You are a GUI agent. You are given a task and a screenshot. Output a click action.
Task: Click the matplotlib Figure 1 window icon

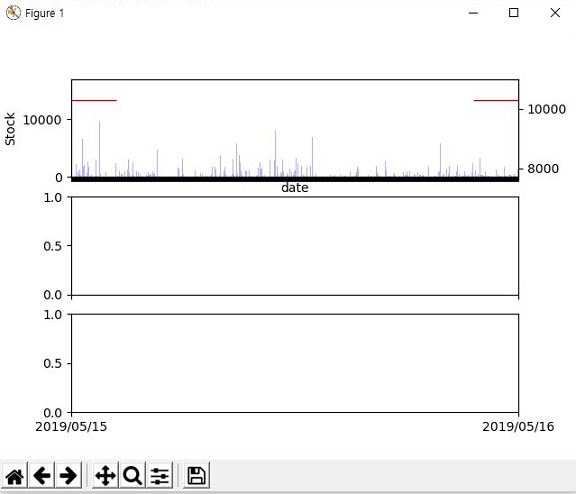pyautogui.click(x=13, y=13)
